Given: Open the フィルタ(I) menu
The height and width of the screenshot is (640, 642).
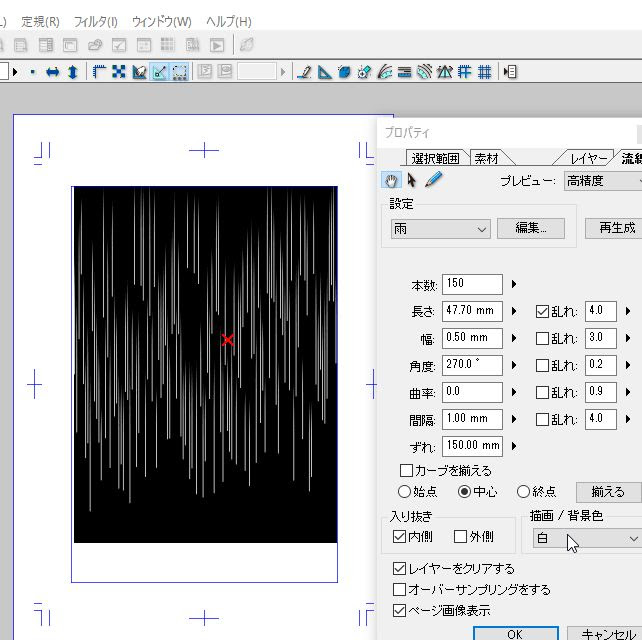Looking at the screenshot, I should tap(96, 22).
